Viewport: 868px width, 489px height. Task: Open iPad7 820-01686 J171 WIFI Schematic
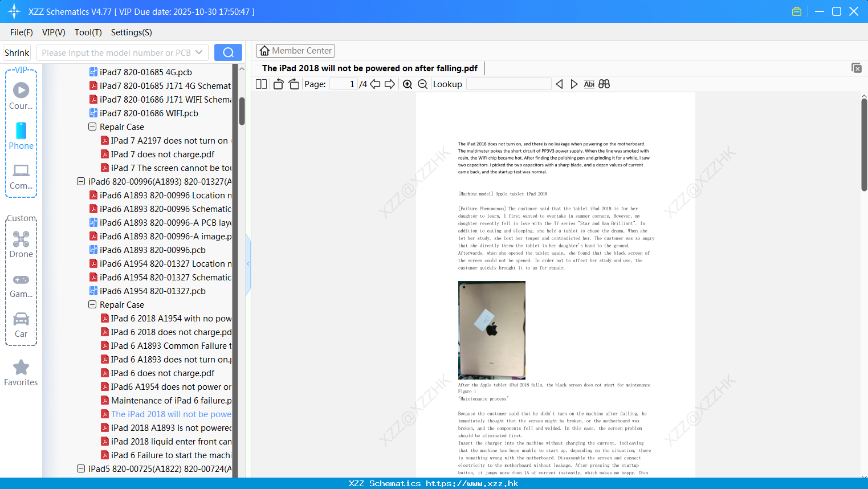[x=160, y=99]
